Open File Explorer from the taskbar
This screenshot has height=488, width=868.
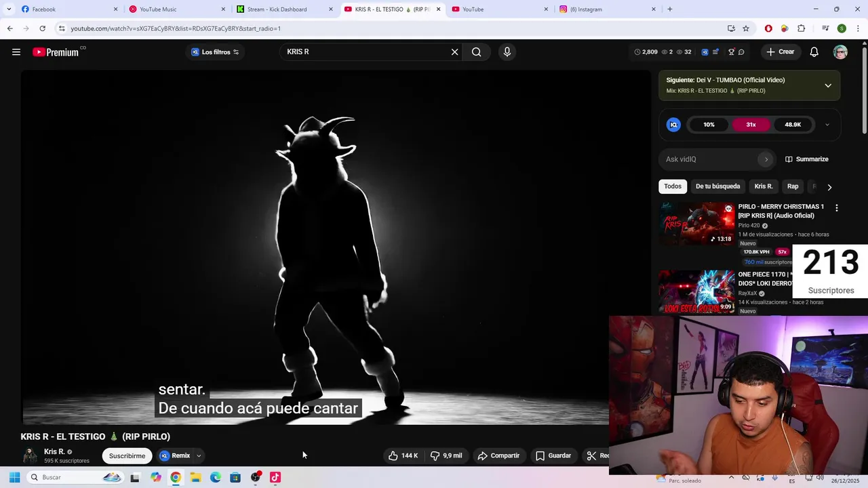(x=195, y=477)
